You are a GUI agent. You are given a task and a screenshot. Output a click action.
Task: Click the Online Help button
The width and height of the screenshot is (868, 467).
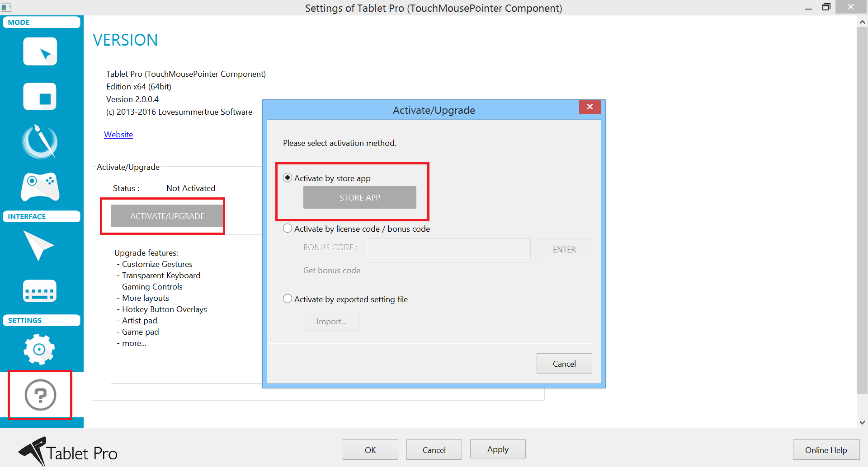click(x=826, y=450)
